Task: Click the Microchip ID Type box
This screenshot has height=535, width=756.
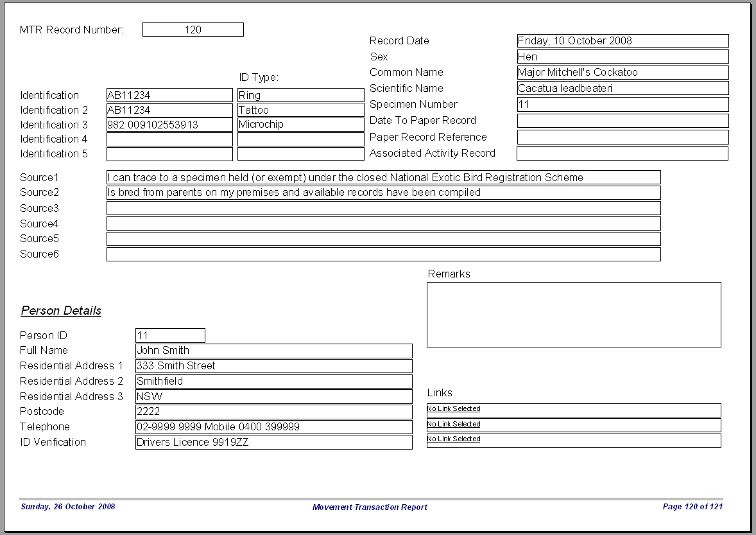Action: [x=300, y=125]
